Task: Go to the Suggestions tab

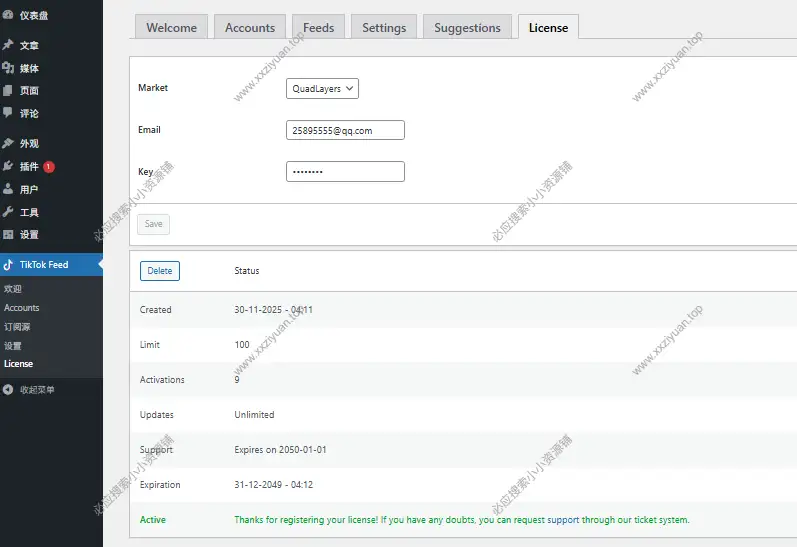Action: coord(467,28)
